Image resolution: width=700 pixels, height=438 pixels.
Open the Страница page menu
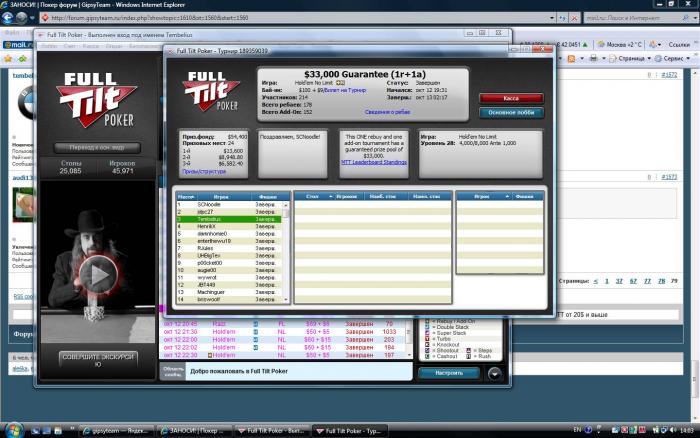629,58
